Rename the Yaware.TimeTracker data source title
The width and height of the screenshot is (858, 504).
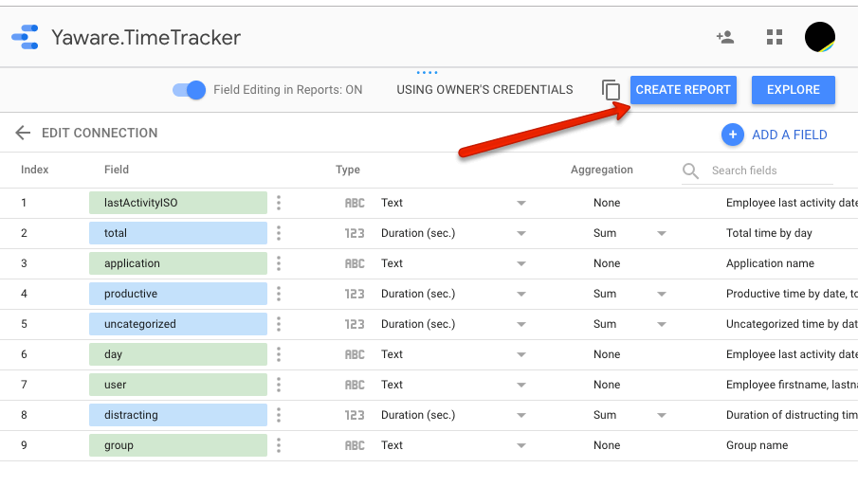click(x=146, y=38)
